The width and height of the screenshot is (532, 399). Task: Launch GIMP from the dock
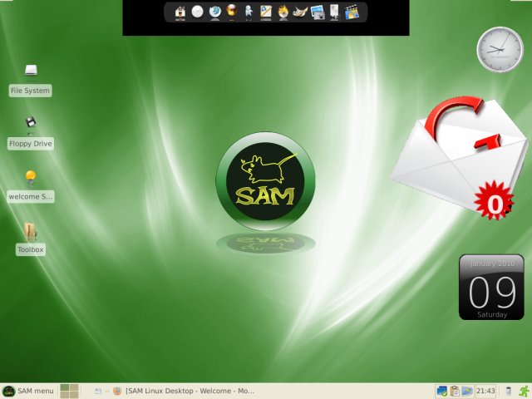tap(300, 12)
